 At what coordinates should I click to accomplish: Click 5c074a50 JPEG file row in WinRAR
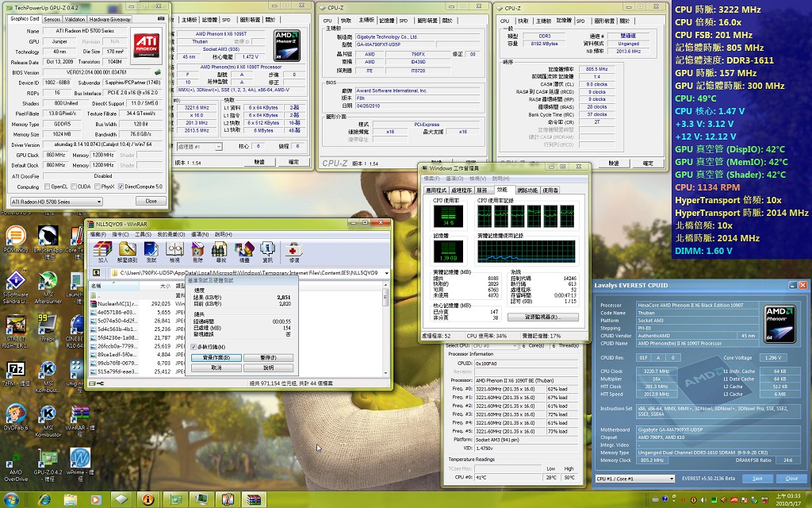(x=137, y=321)
